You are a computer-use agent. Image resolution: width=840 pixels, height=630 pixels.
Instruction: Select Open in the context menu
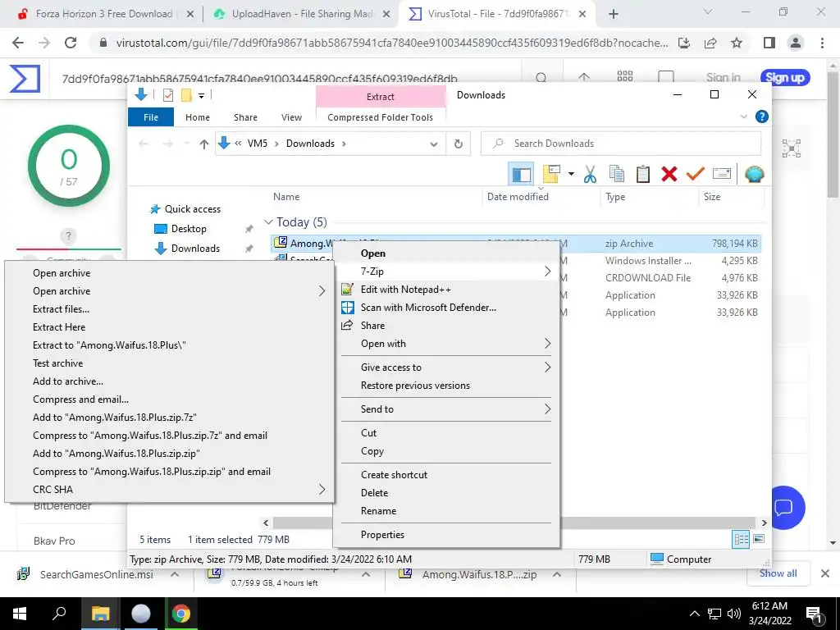pos(445,253)
